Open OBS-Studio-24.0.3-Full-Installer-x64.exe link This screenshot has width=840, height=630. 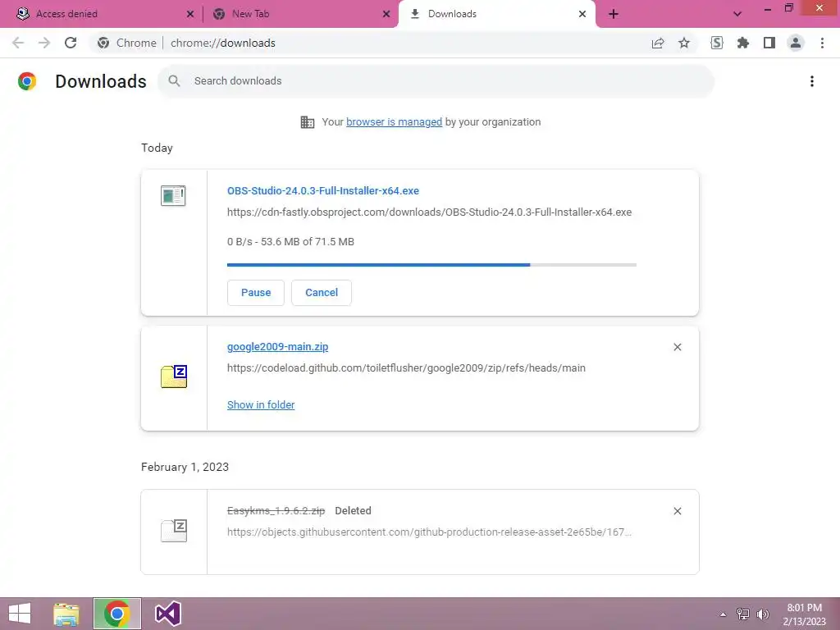point(323,190)
